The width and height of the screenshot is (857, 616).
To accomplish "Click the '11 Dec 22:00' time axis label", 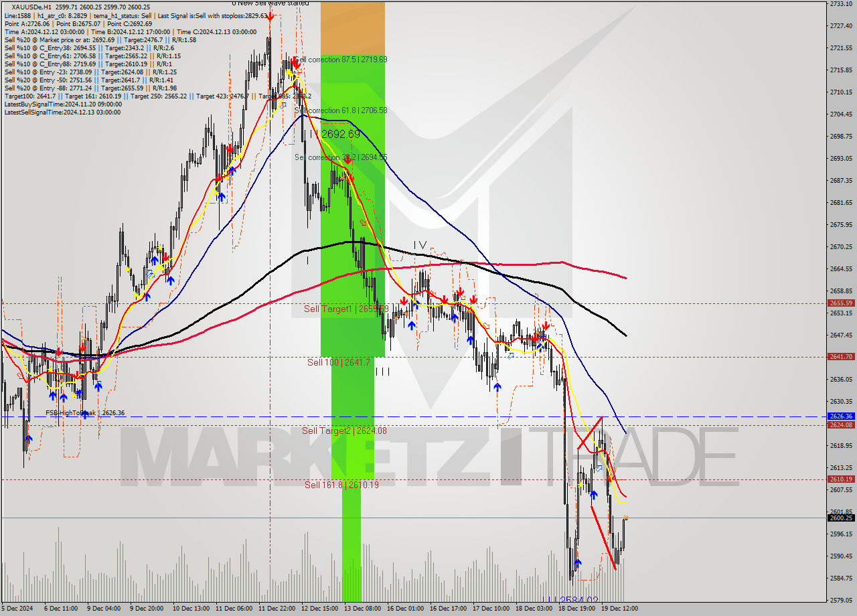I will (x=277, y=609).
